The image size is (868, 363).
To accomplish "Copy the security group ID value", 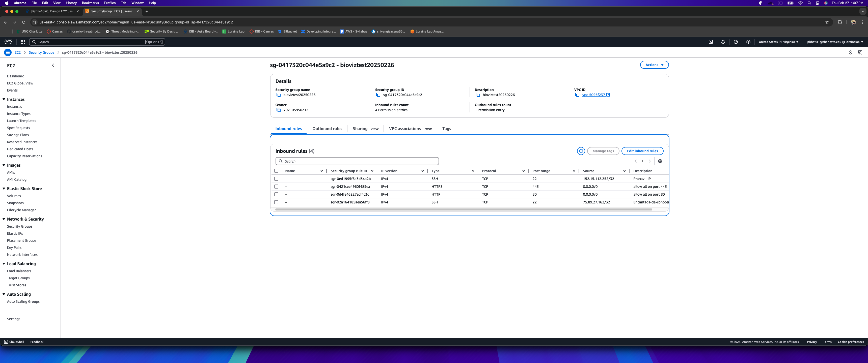I will pyautogui.click(x=378, y=95).
